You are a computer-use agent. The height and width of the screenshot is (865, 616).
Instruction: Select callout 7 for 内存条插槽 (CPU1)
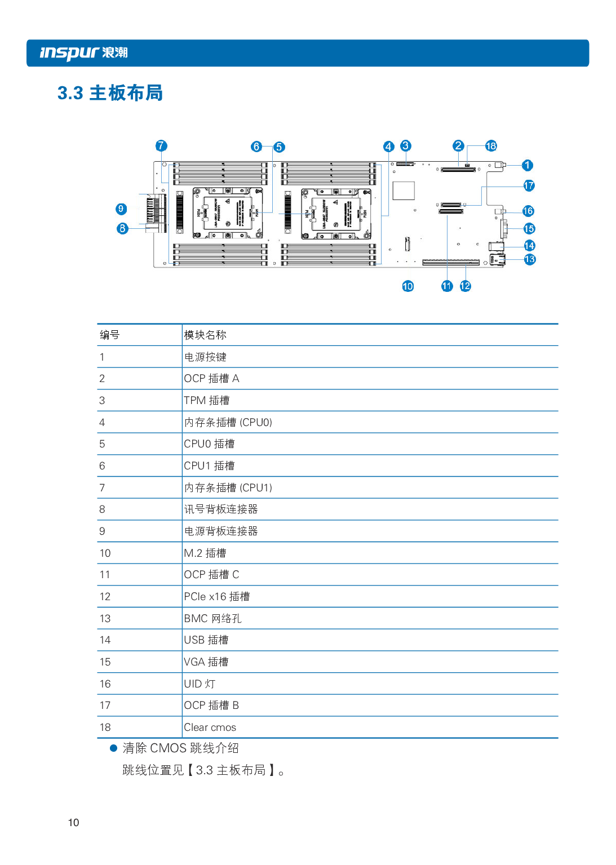161,145
